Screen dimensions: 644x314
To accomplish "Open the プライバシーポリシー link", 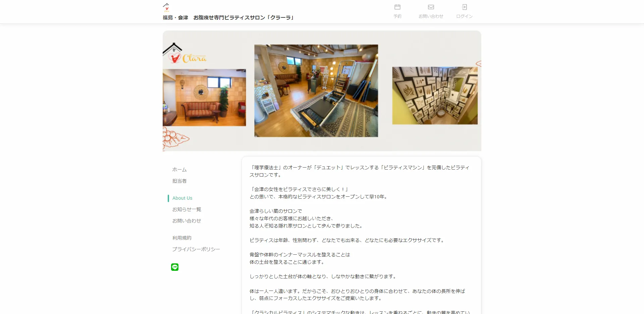I will point(196,249).
